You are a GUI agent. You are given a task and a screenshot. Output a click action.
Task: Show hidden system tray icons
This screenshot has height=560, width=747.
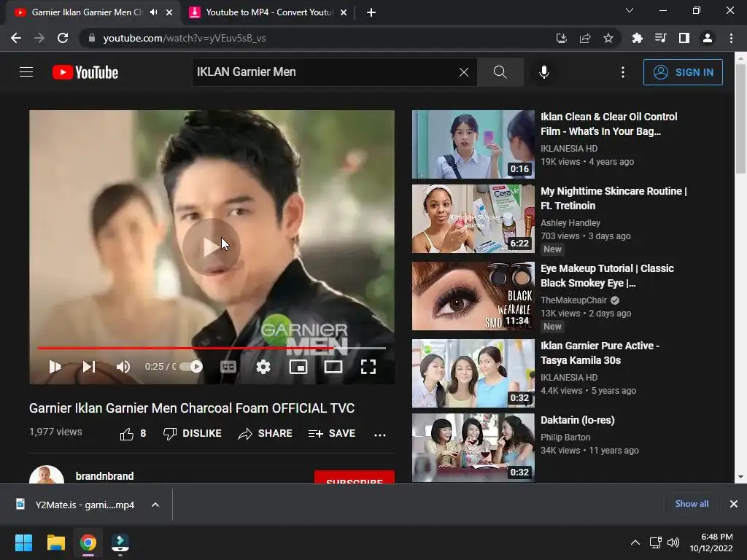click(x=635, y=542)
